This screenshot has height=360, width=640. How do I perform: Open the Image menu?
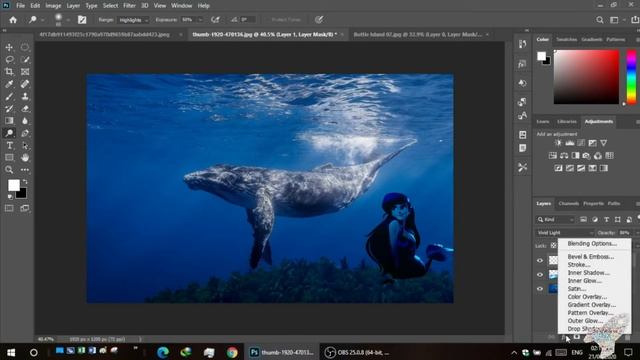point(53,6)
